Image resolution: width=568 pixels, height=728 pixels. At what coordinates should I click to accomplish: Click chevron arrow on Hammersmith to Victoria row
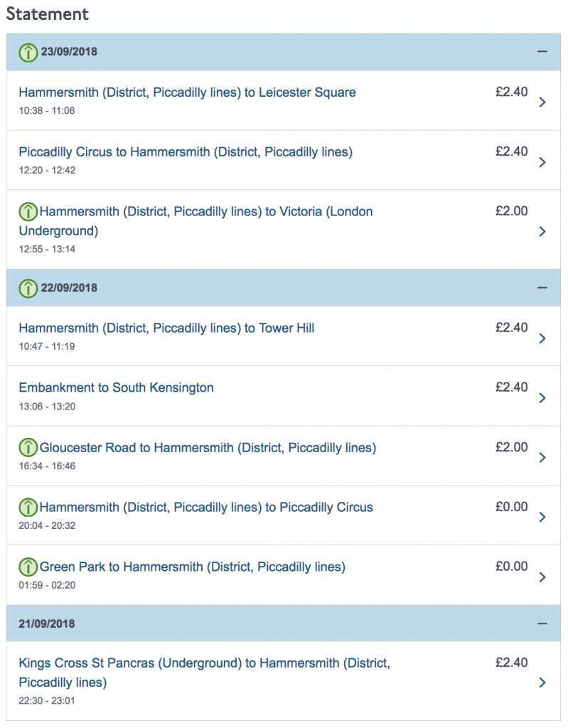pyautogui.click(x=542, y=231)
